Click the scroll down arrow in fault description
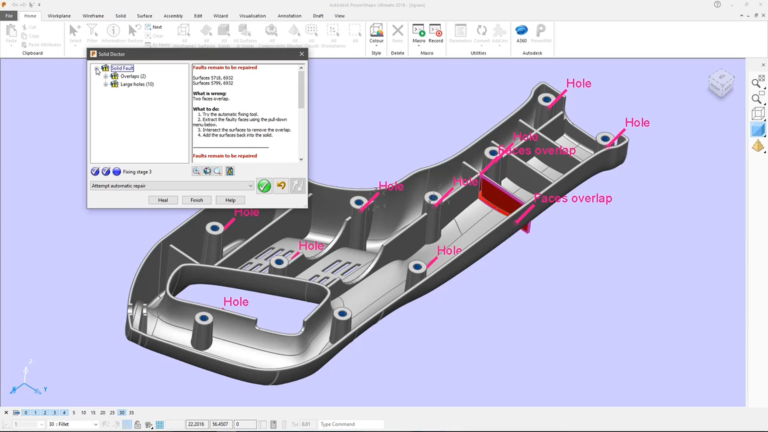Image resolution: width=768 pixels, height=432 pixels. click(x=301, y=159)
